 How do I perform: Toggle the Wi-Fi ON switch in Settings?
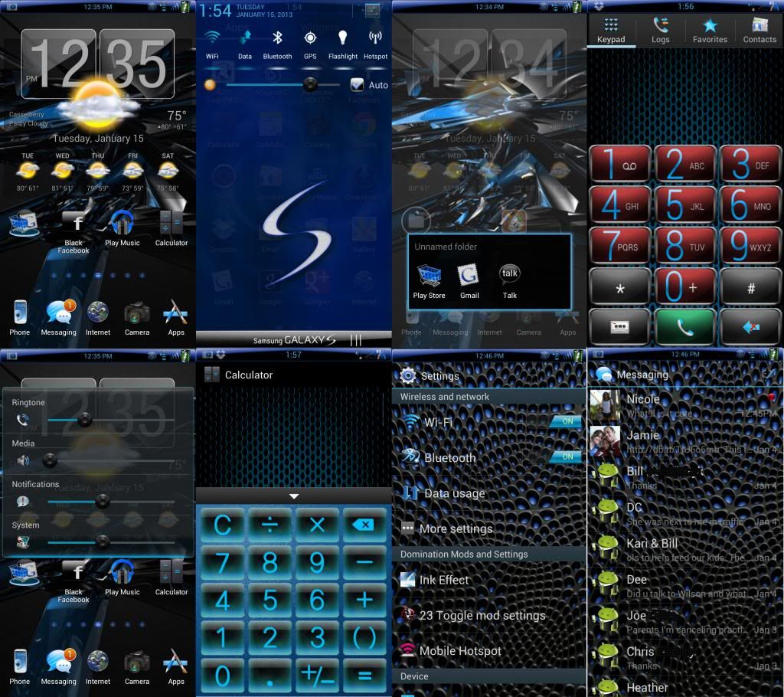click(567, 421)
